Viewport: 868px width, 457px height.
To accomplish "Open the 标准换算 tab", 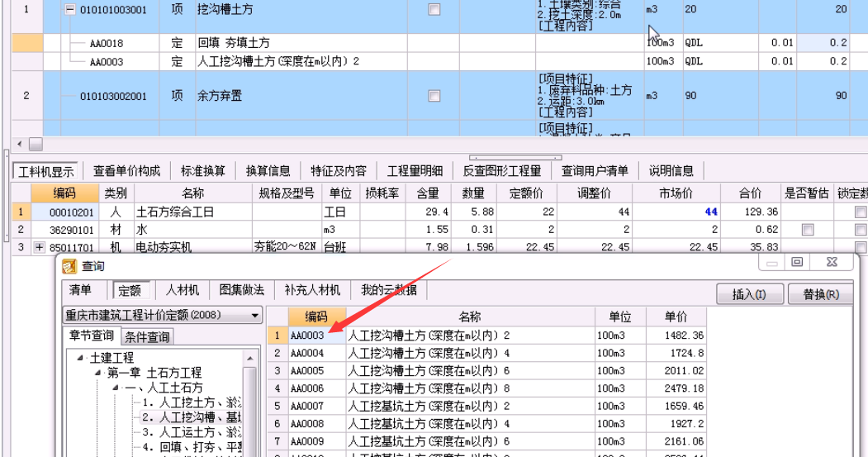I will click(x=202, y=171).
